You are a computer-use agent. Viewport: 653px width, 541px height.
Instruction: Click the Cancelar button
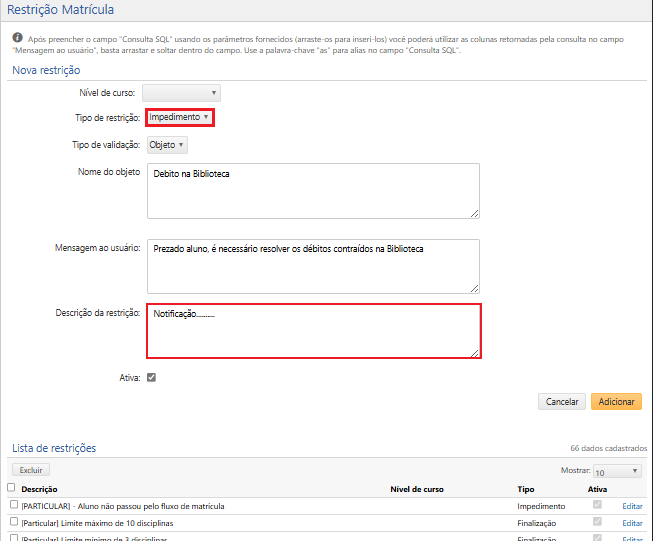(x=562, y=401)
